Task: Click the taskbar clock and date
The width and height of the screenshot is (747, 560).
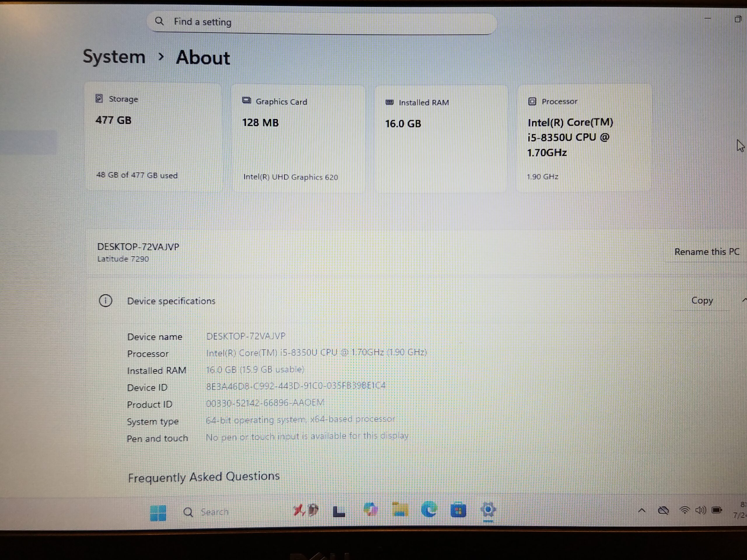Action: [x=740, y=510]
